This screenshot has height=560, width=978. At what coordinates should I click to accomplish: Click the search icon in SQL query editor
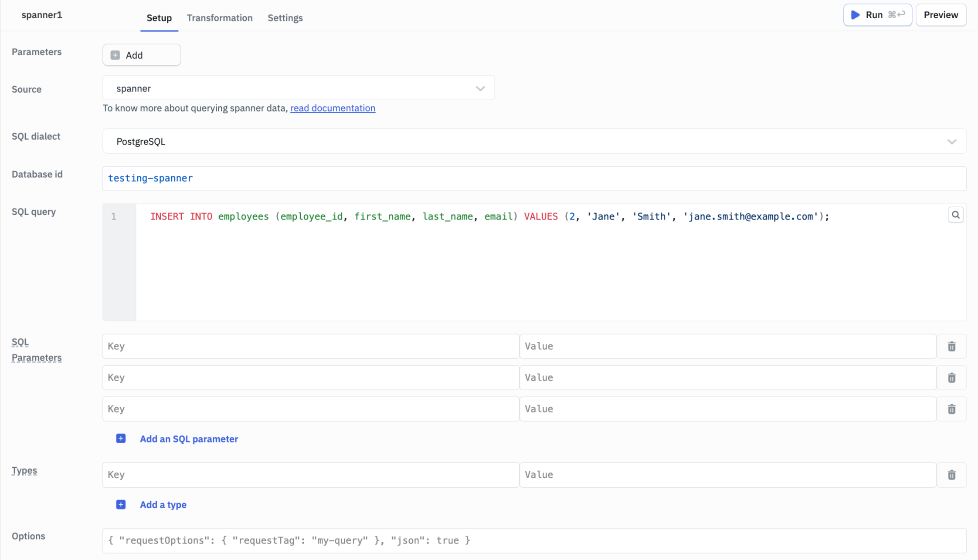[956, 214]
